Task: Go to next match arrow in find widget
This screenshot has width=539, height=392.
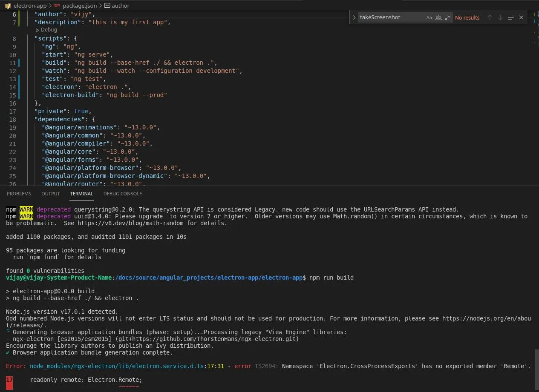Action: point(500,17)
